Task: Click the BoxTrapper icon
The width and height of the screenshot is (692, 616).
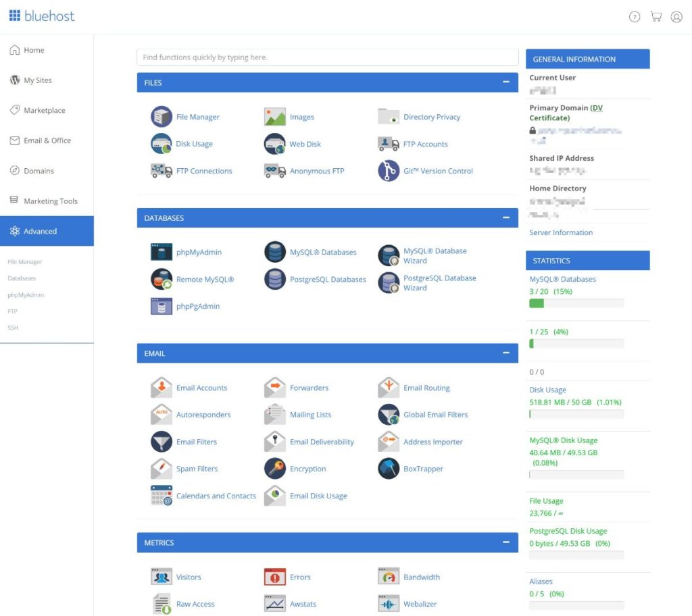Action: (x=389, y=469)
